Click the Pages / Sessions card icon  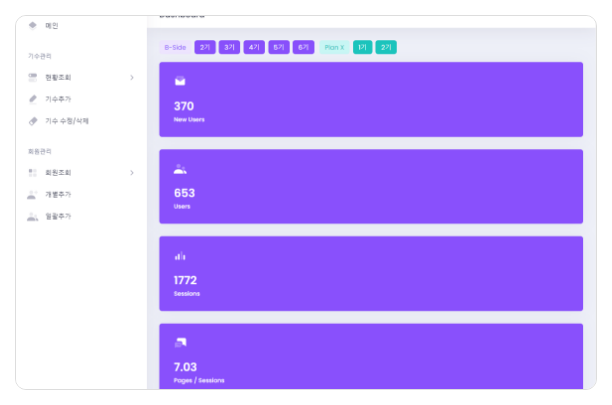pos(180,343)
